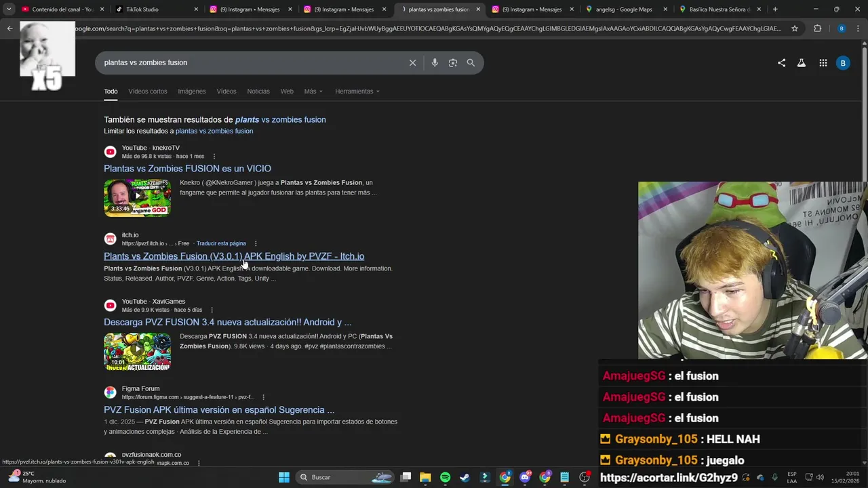The image size is (868, 488).
Task: Open Steam from the taskbar
Action: point(465,477)
